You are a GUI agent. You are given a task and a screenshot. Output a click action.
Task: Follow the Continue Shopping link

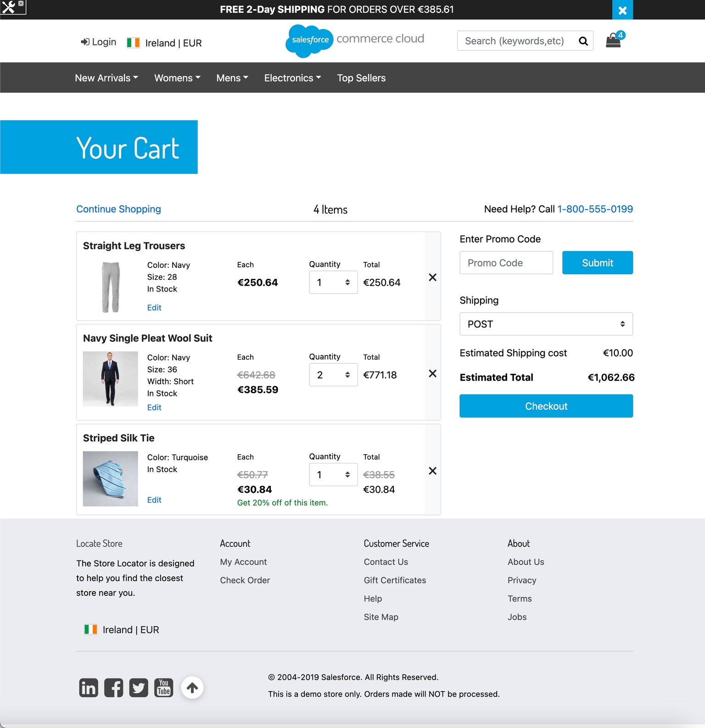click(118, 209)
